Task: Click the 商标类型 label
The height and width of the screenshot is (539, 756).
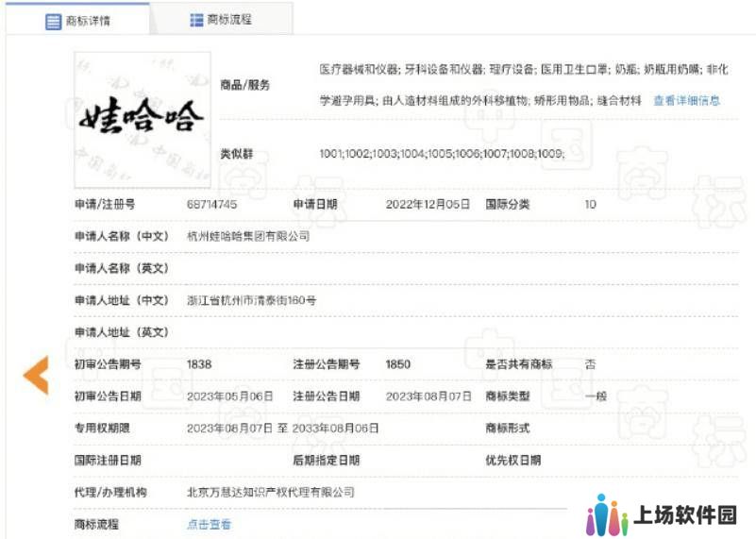Action: pyautogui.click(x=507, y=396)
